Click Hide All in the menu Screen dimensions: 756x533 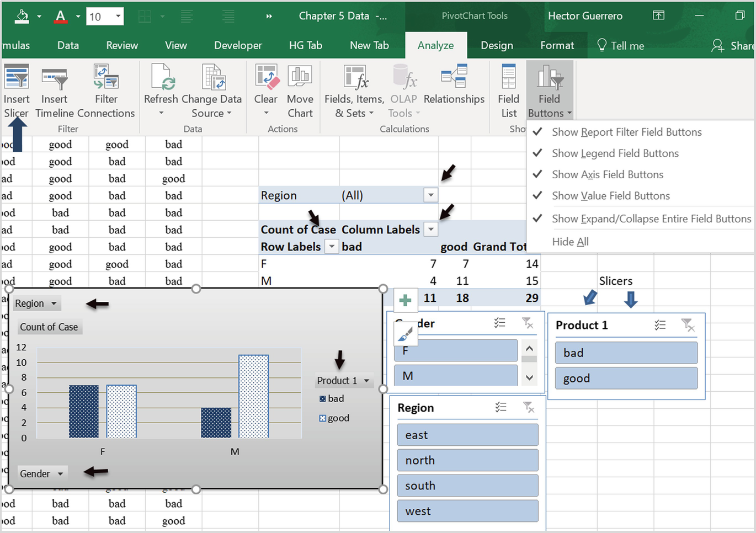[570, 241]
